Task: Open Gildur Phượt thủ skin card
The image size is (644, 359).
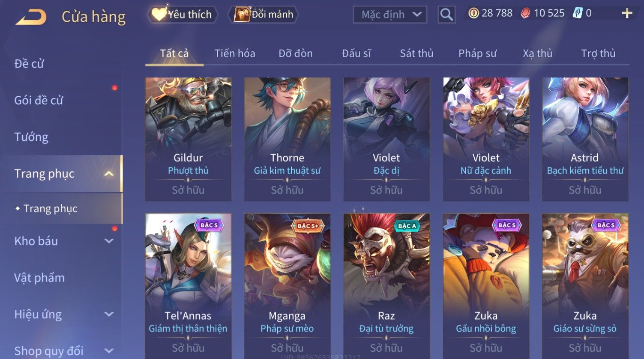Action: pyautogui.click(x=188, y=139)
